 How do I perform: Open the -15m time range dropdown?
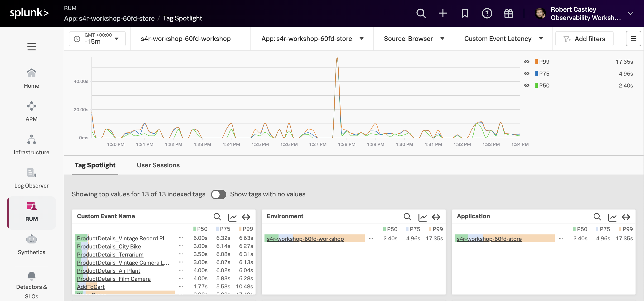tap(97, 39)
